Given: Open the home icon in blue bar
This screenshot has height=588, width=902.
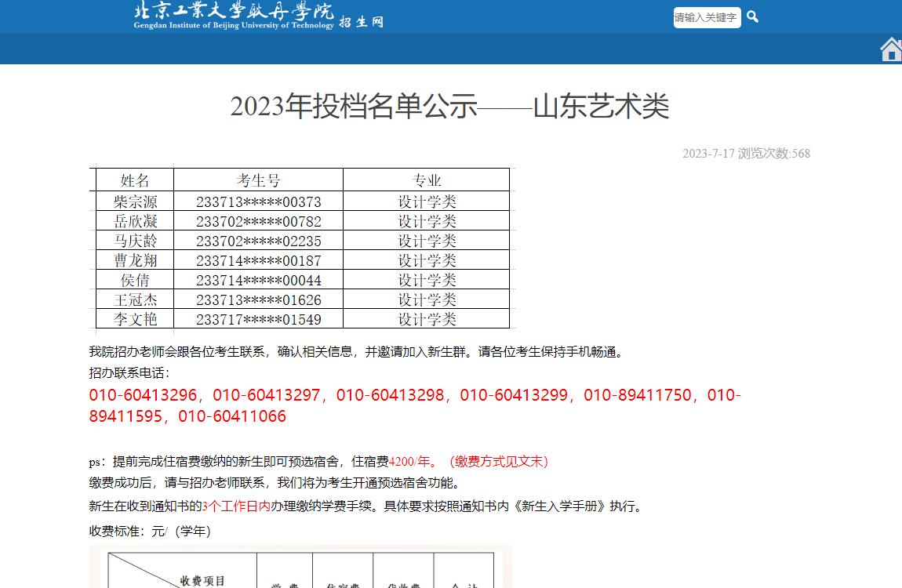Looking at the screenshot, I should [891, 49].
